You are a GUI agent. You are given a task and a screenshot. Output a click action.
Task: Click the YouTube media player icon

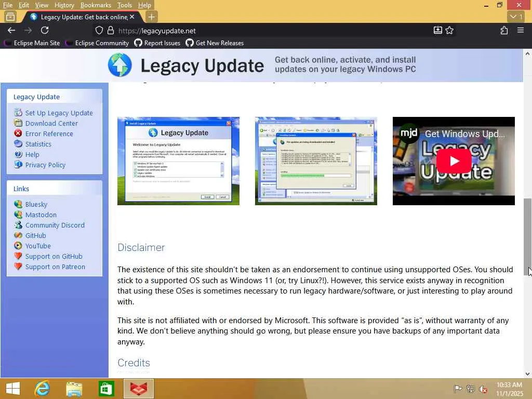tap(18, 246)
